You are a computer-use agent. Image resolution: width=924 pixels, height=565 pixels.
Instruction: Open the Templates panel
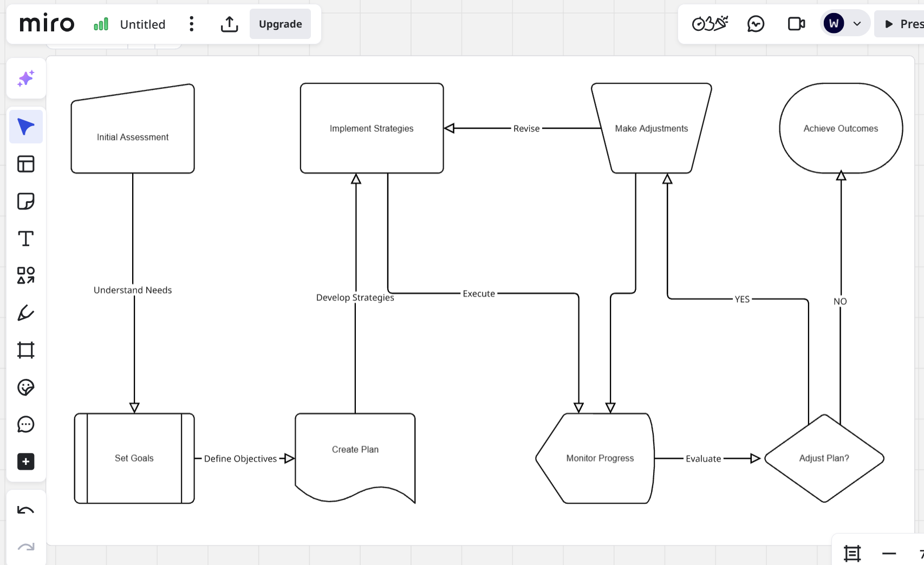tap(25, 163)
